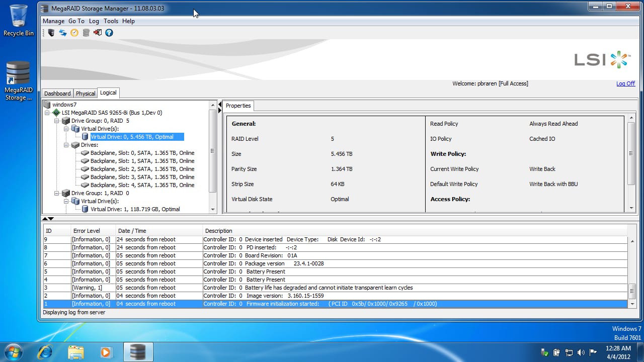Screen dimensions: 644x362
Task: Click the down arrow on the log panel splitter
Action: (x=51, y=219)
